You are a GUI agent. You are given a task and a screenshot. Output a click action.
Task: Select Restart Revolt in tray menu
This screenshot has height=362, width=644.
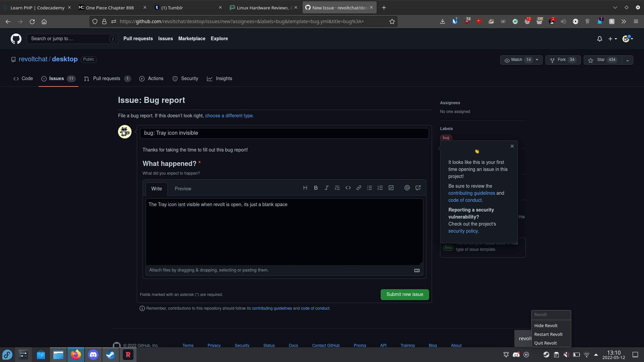tap(551, 334)
